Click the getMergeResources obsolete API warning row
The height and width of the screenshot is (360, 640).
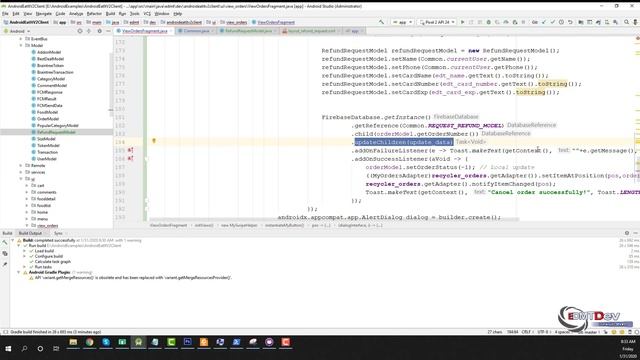pyautogui.click(x=133, y=278)
